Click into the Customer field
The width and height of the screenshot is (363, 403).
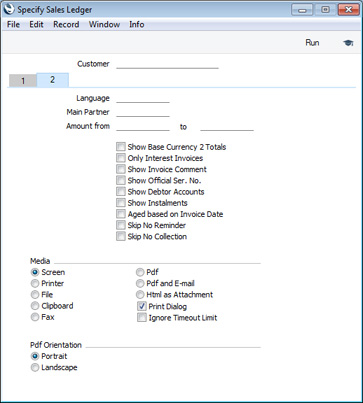coord(167,64)
